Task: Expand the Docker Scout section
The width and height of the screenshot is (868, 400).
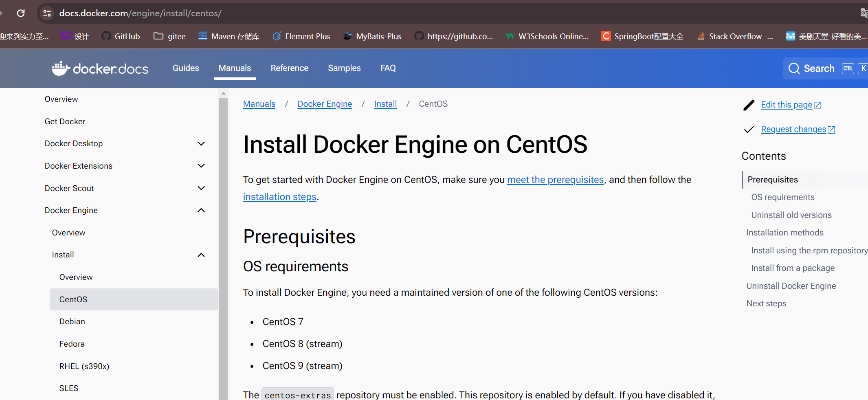Action: pos(201,188)
